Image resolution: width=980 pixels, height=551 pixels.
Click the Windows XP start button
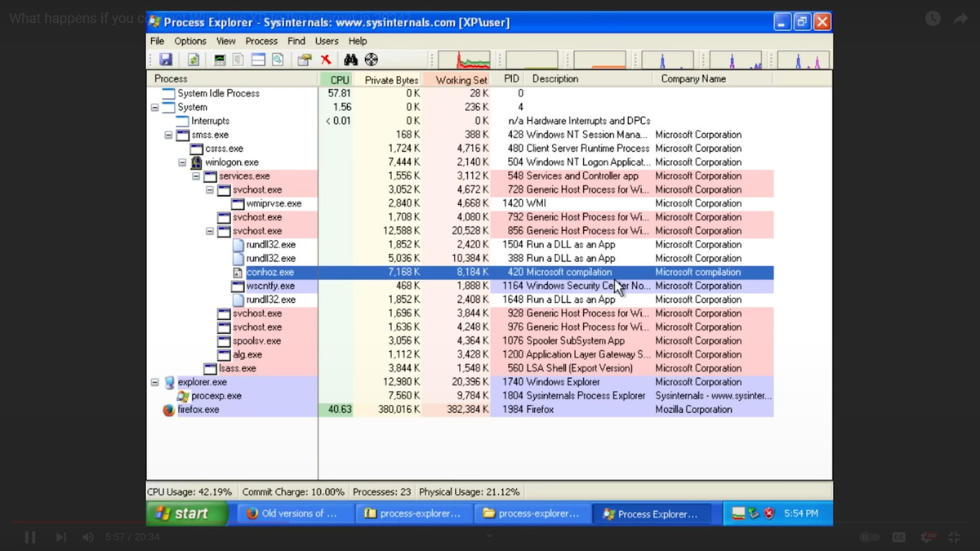[x=187, y=513]
